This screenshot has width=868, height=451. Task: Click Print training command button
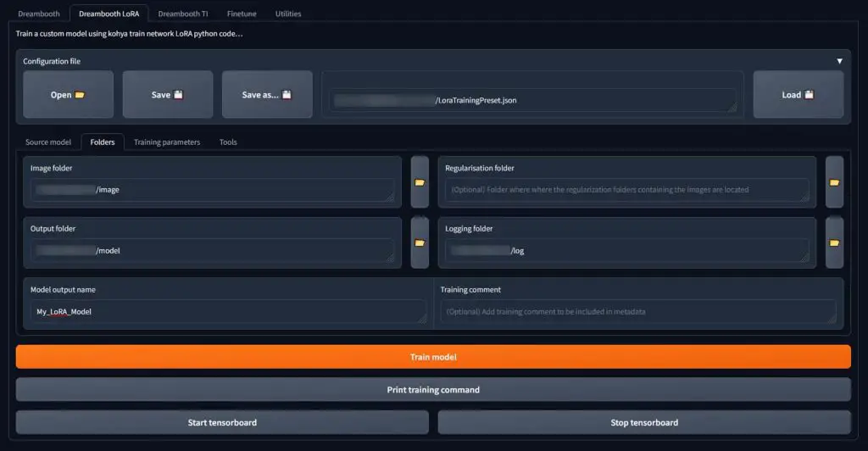433,390
